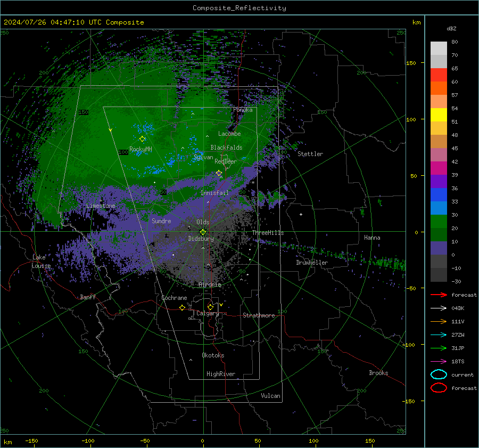Click the magenta 18TS arrow icon

click(439, 362)
